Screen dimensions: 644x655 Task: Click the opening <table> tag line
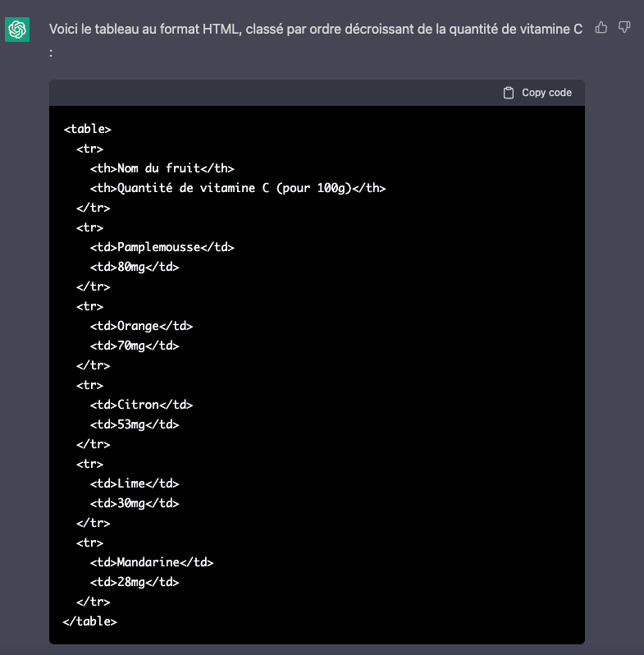(x=87, y=129)
